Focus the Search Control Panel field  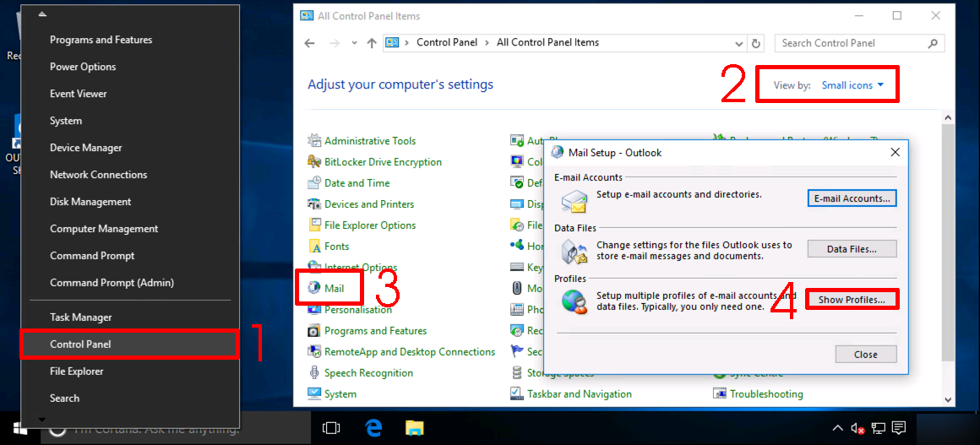859,43
